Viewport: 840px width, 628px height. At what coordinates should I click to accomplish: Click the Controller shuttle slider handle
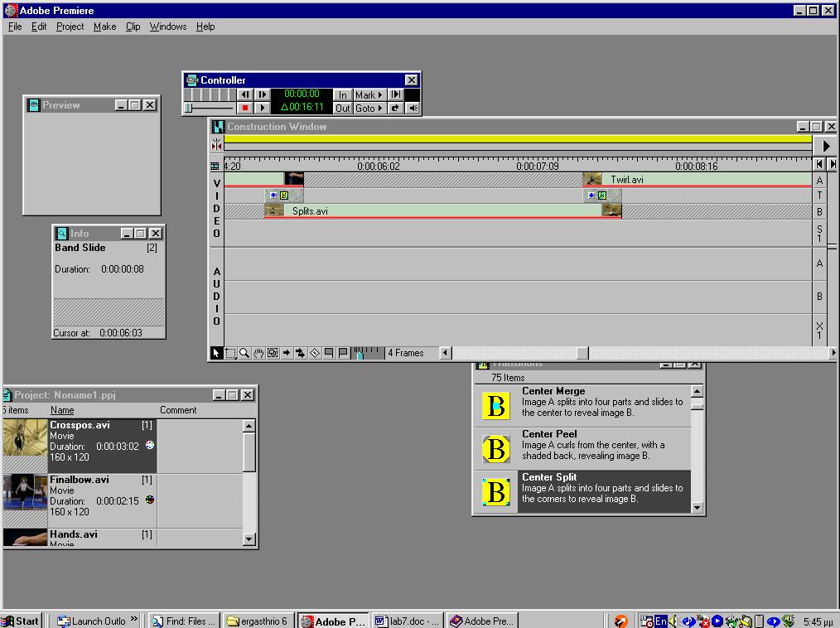(189, 108)
